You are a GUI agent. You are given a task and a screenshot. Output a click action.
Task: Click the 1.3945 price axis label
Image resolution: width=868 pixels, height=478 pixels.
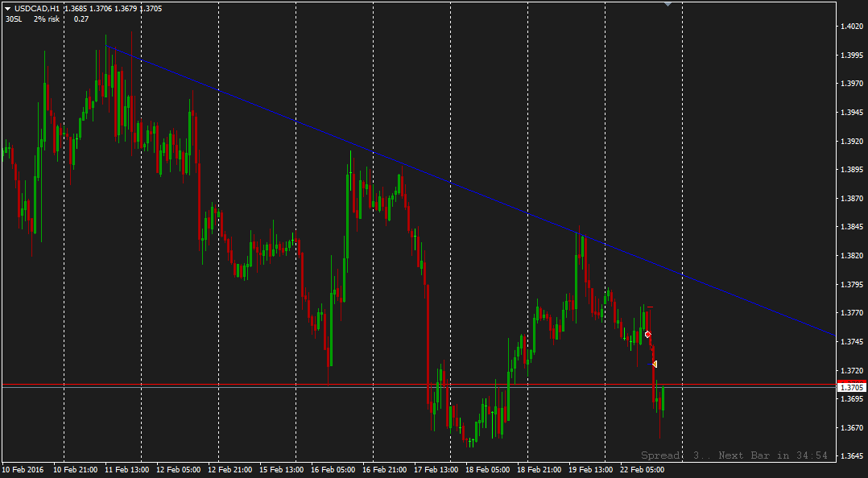click(853, 113)
